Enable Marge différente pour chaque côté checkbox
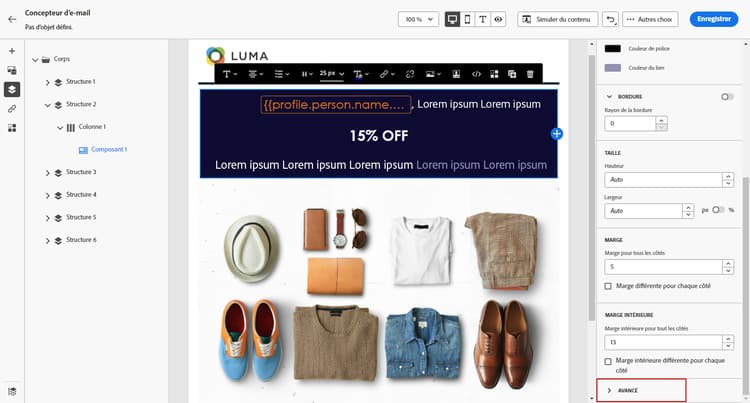750x403 pixels. click(x=608, y=286)
